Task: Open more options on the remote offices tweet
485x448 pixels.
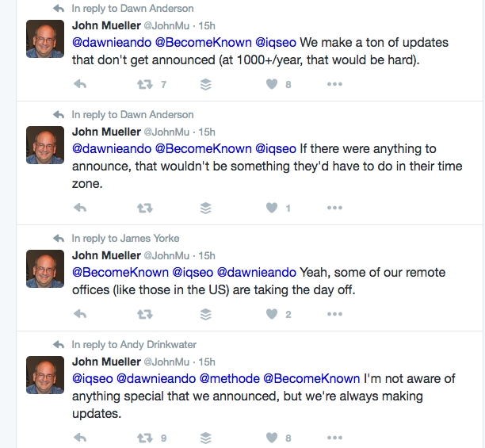Action: (334, 314)
